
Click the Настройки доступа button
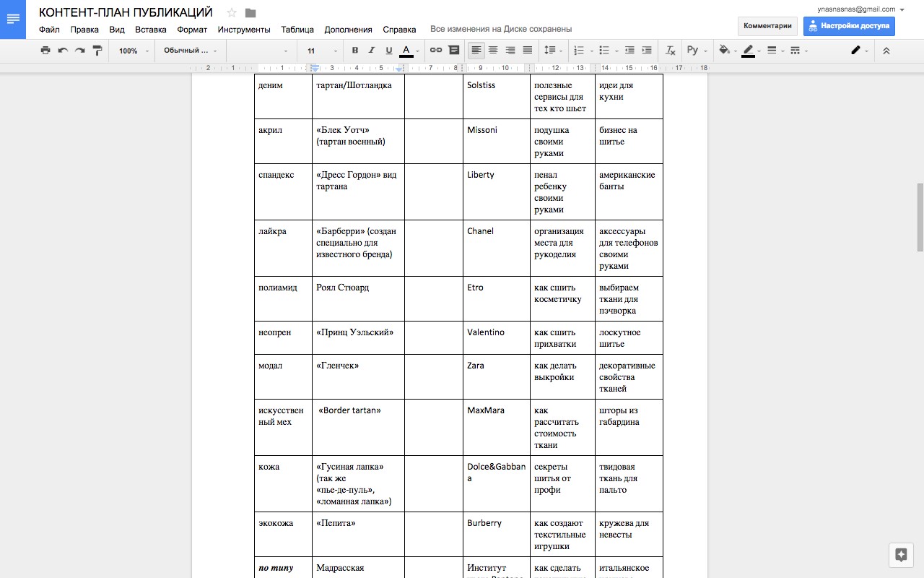(x=849, y=26)
